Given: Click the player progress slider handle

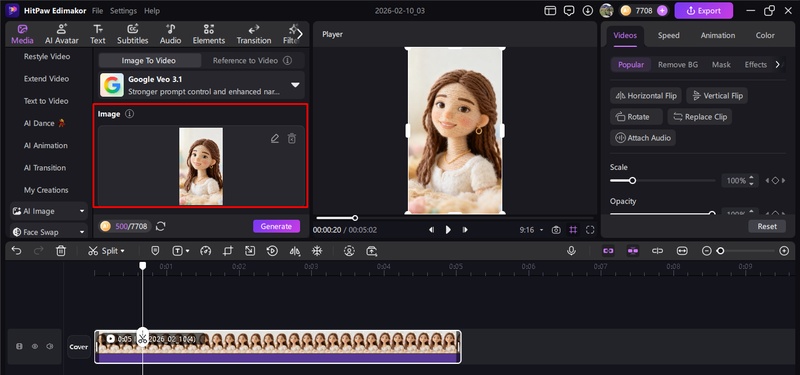Looking at the screenshot, I should [x=355, y=218].
